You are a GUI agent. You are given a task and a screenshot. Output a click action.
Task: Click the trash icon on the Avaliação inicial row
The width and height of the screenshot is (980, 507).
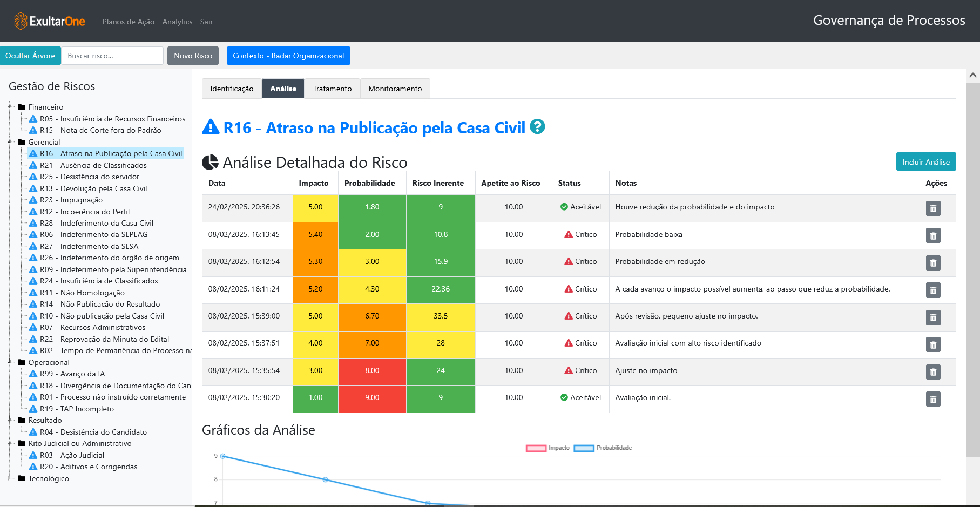[x=933, y=399]
